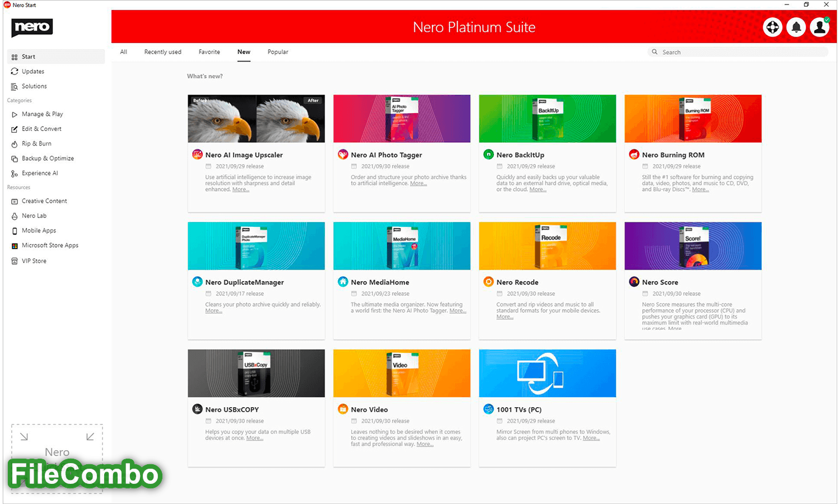Open the orange Burning ROM box thumbnail
This screenshot has height=504, width=840.
(693, 118)
